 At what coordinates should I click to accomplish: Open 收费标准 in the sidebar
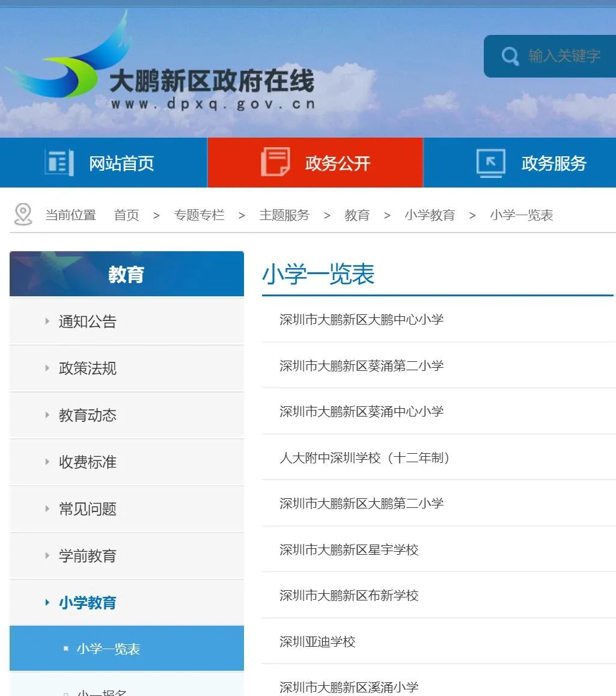(x=87, y=462)
